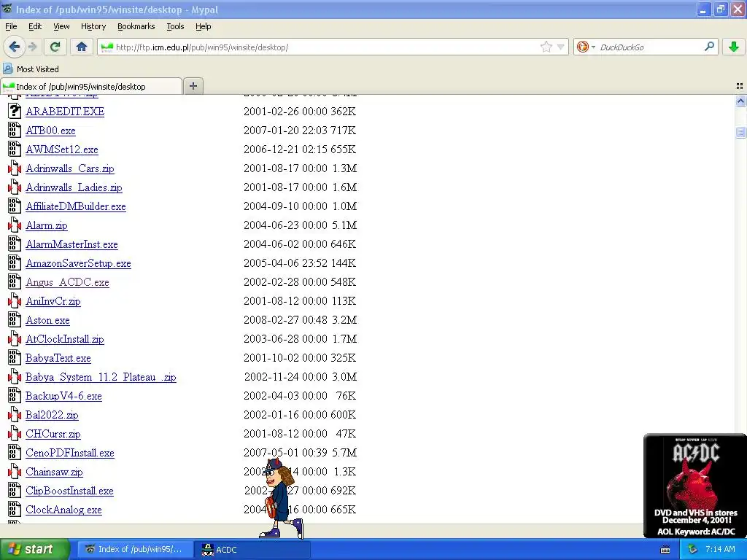
Task: Open the History menu
Action: pyautogui.click(x=93, y=26)
